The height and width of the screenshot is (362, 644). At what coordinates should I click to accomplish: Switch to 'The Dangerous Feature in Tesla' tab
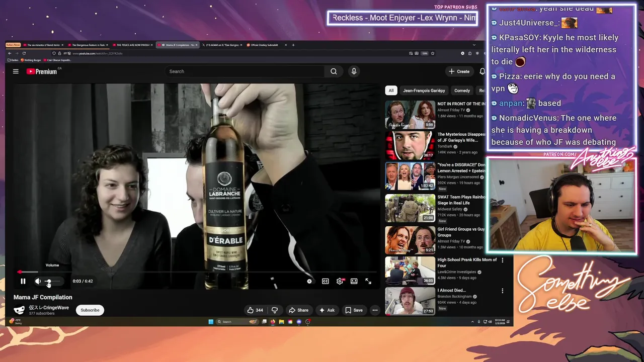pos(90,45)
